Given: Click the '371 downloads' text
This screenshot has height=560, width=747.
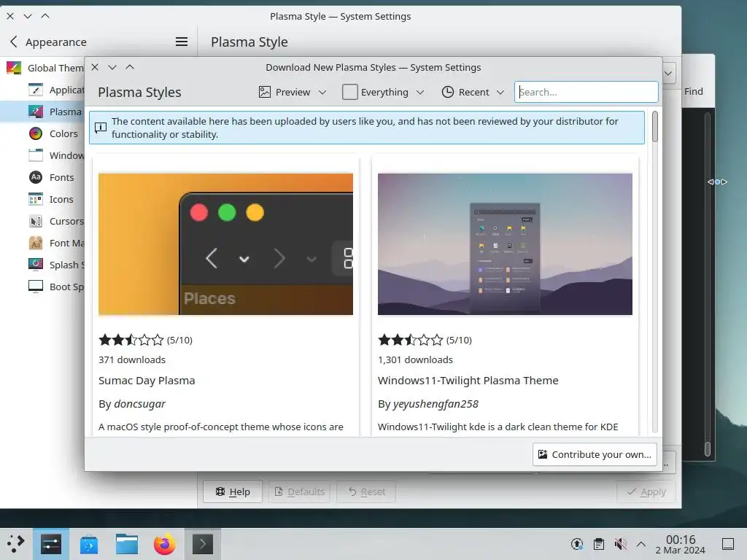Looking at the screenshot, I should point(132,359).
